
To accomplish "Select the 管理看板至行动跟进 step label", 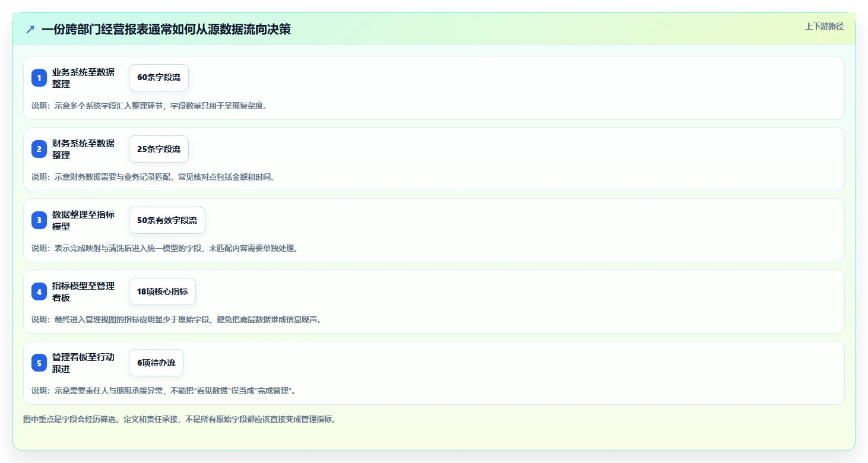I will click(x=83, y=363).
